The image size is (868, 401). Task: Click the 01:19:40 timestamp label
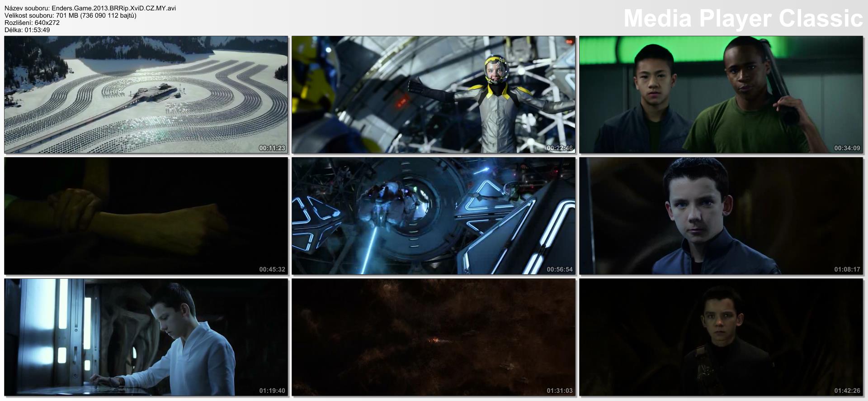click(272, 391)
